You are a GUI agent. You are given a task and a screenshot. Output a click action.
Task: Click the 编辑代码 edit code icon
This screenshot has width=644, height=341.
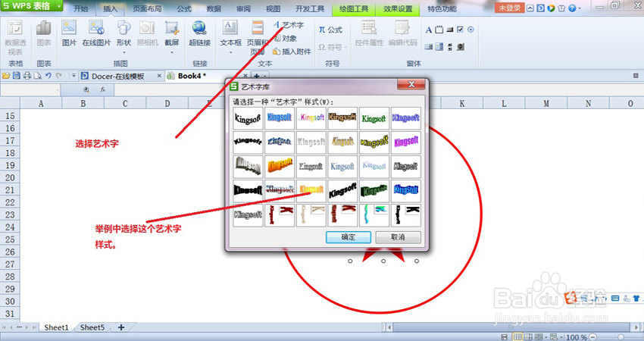[x=402, y=28]
